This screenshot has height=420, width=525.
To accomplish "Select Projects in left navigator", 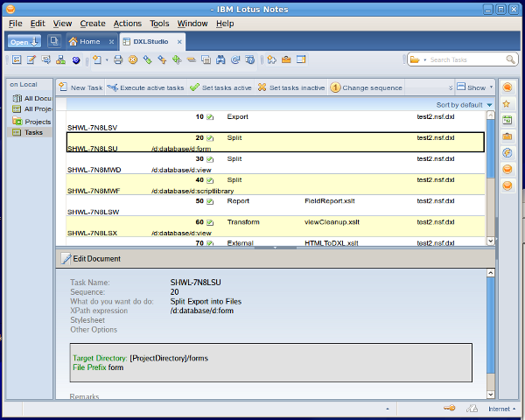I will (x=31, y=122).
